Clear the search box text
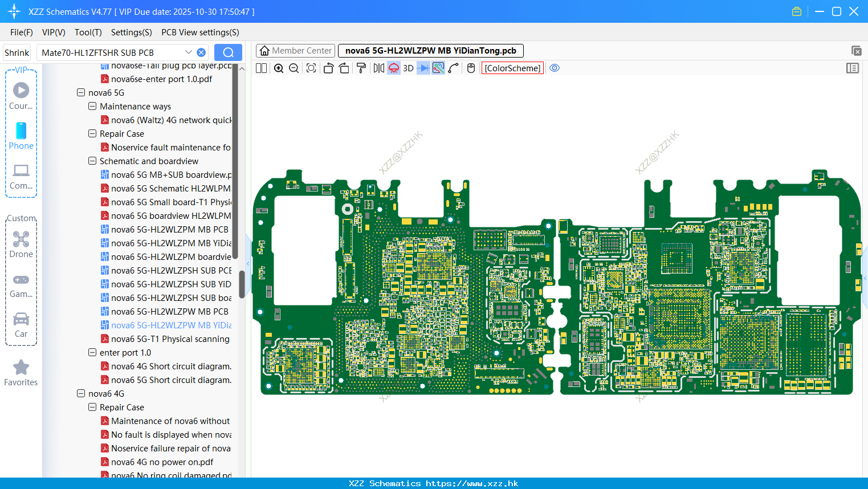Viewport: 868px width, 489px height. (x=201, y=52)
